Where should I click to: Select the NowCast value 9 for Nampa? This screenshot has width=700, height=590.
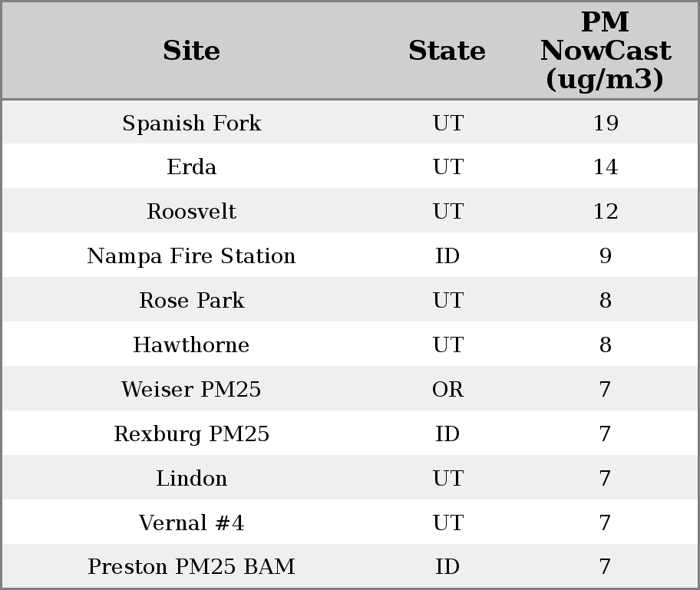(606, 256)
